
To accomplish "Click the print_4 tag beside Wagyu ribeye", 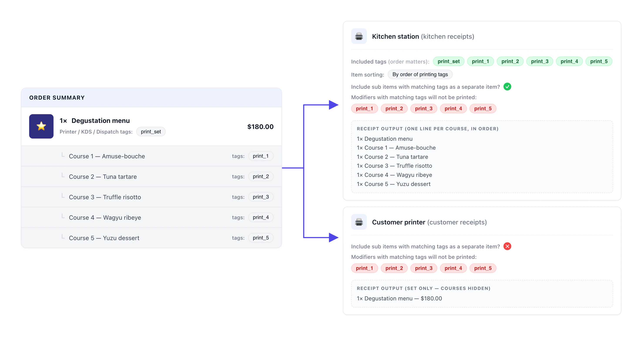I will [261, 217].
